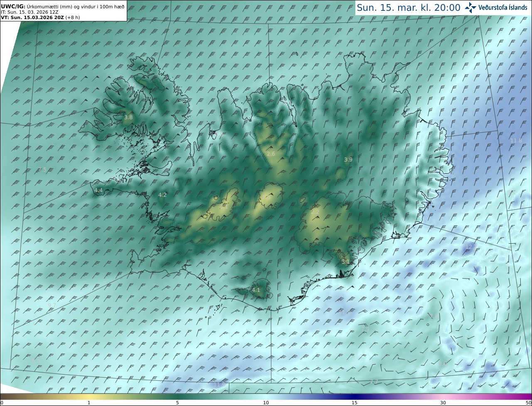
Task: Click the '50' tick label on the color scale
Action: 528,403
